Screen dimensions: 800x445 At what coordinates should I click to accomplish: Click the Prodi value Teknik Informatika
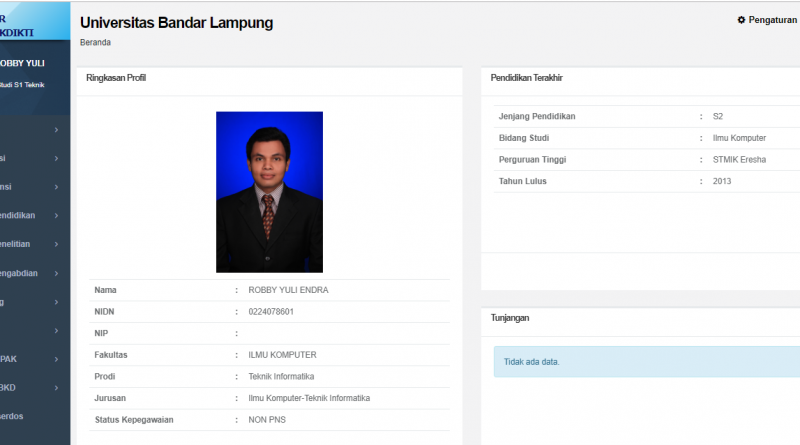pos(281,377)
